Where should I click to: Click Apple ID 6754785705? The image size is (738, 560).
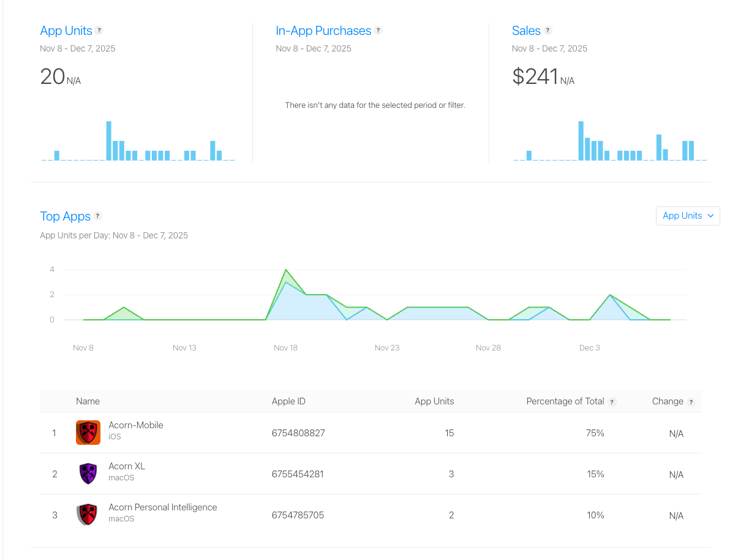click(298, 515)
